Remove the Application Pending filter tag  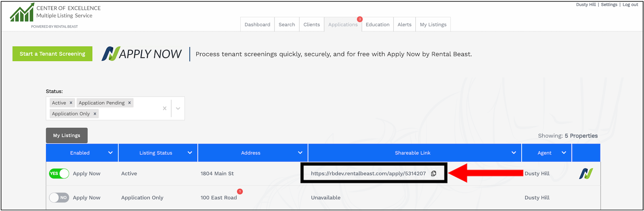click(130, 103)
